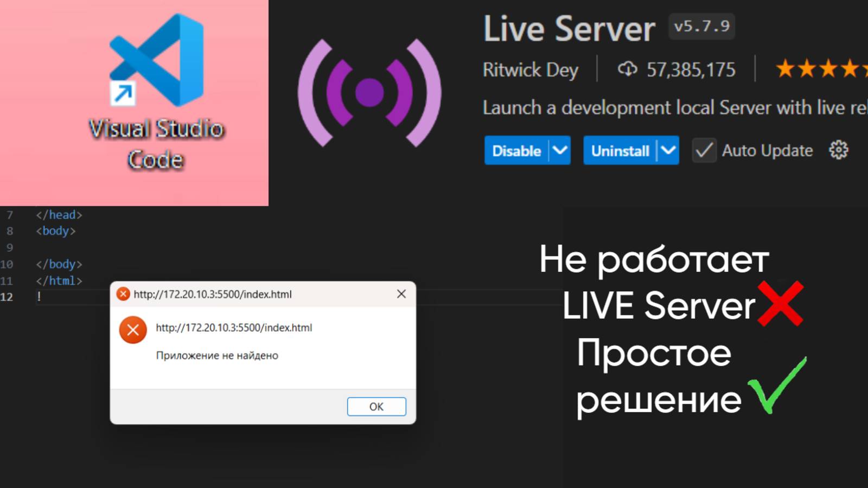Image resolution: width=868 pixels, height=488 pixels.
Task: Open the Disable button dropdown arrow
Action: coord(560,151)
